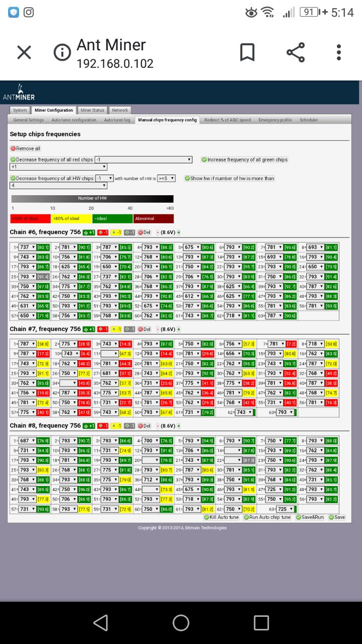Image resolution: width=362 pixels, height=644 pixels.
Task: Increase Chain #6 voltage with plus icon
Action: [x=178, y=232]
